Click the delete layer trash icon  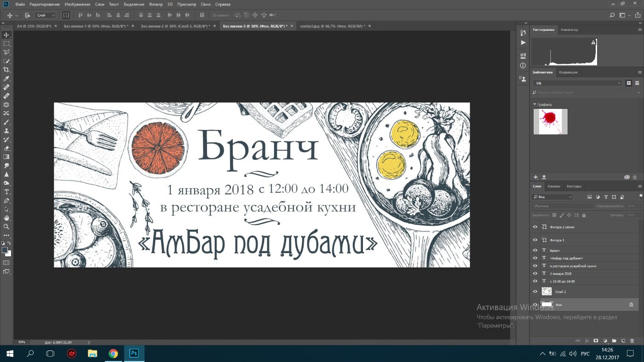tap(632, 341)
